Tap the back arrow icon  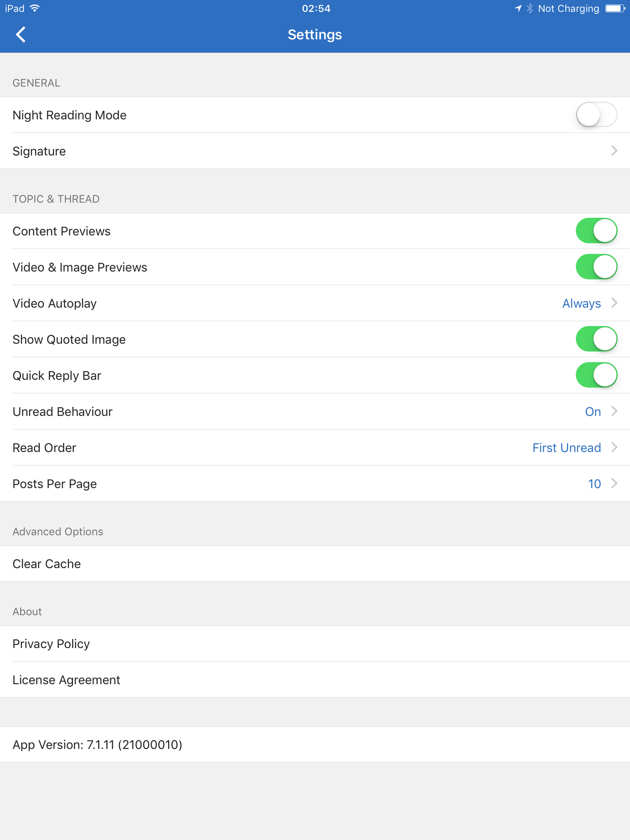click(21, 34)
